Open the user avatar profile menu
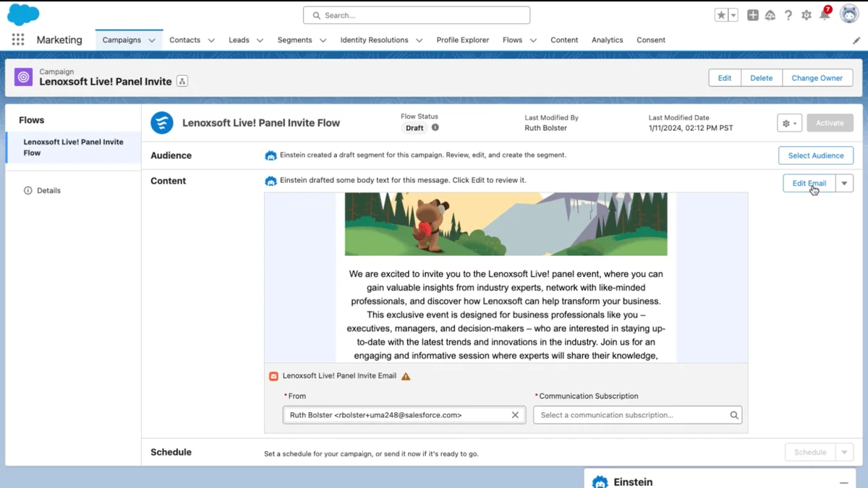868x488 pixels. (849, 14)
